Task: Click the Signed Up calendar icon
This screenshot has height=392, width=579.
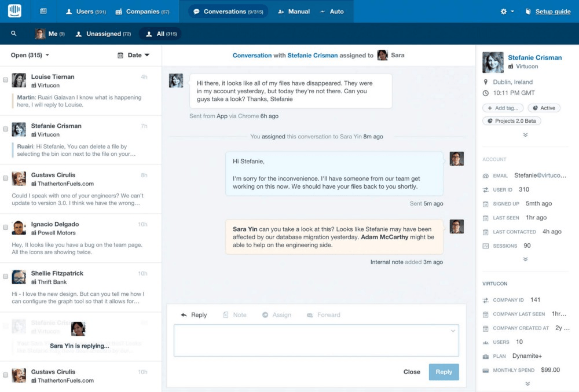Action: click(x=486, y=204)
